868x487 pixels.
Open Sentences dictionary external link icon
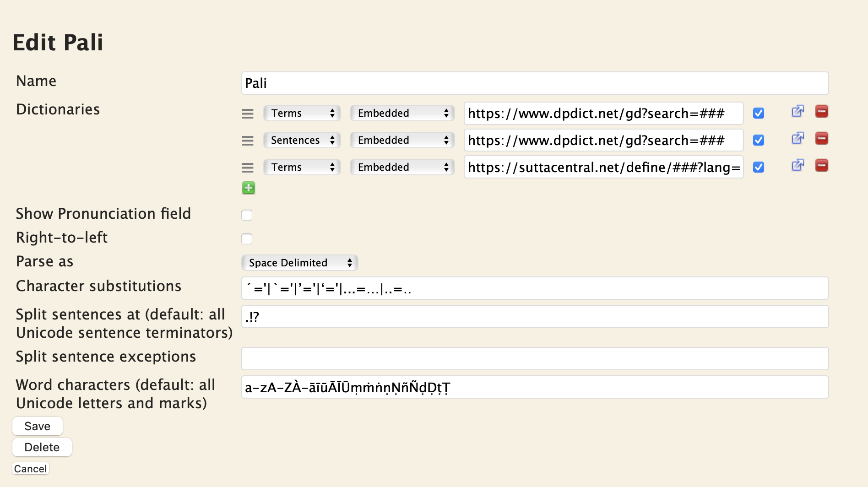(x=797, y=139)
